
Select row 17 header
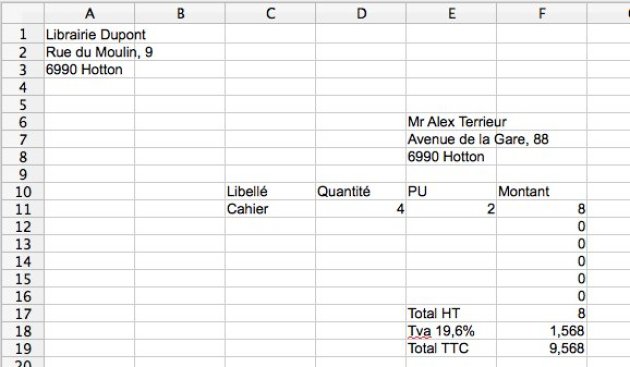(23, 313)
